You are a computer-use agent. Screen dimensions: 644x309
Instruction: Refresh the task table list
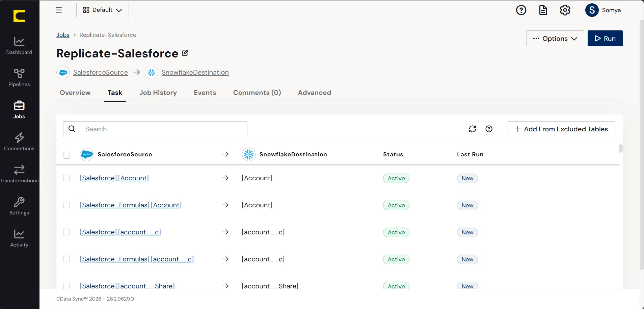473,129
